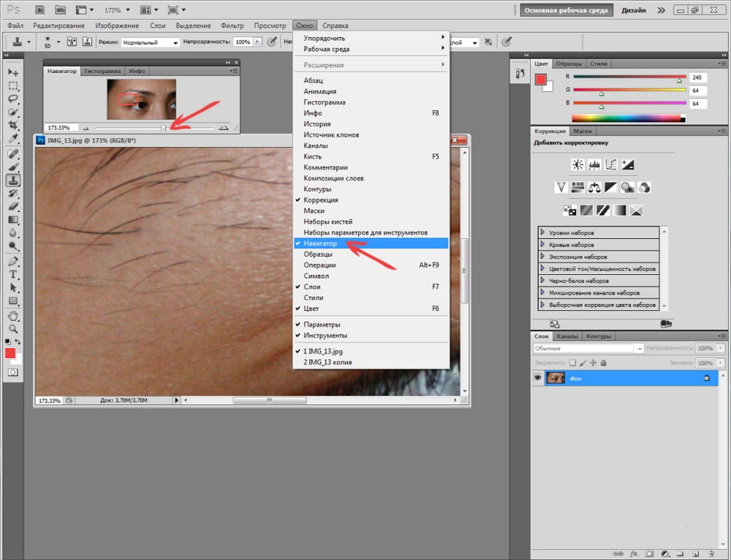Select the Zoom magnifier tool
Image resolution: width=731 pixels, height=560 pixels.
(13, 329)
